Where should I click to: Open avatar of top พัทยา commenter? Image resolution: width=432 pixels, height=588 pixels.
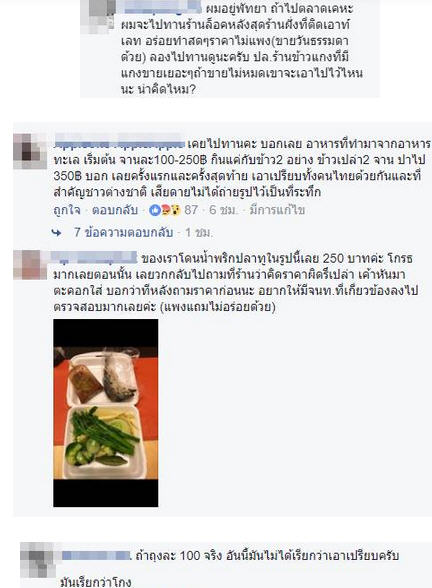point(98,17)
